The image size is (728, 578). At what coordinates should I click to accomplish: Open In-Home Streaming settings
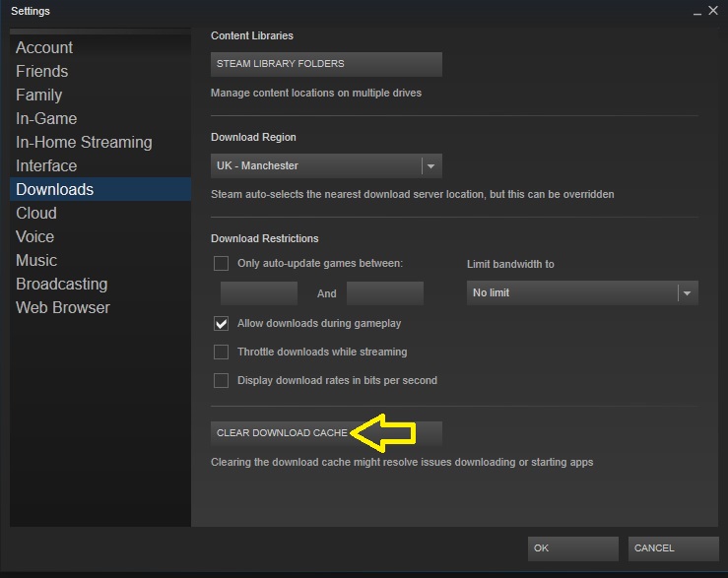click(x=100, y=142)
